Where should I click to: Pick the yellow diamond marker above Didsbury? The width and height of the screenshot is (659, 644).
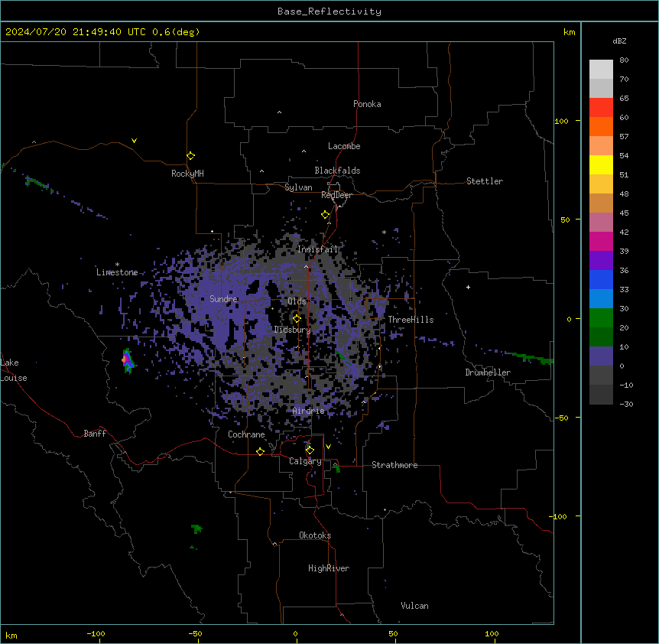297,319
